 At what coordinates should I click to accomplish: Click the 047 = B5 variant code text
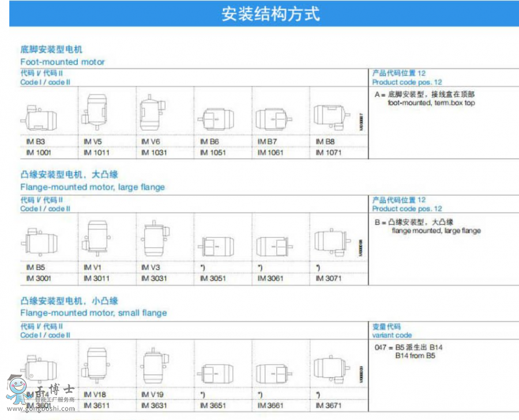click(x=408, y=347)
